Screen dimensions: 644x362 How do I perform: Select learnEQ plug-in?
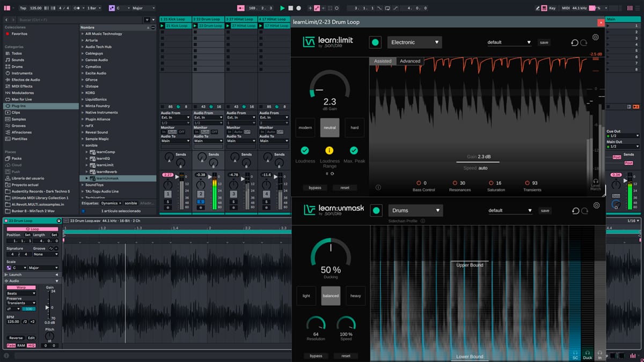click(103, 159)
